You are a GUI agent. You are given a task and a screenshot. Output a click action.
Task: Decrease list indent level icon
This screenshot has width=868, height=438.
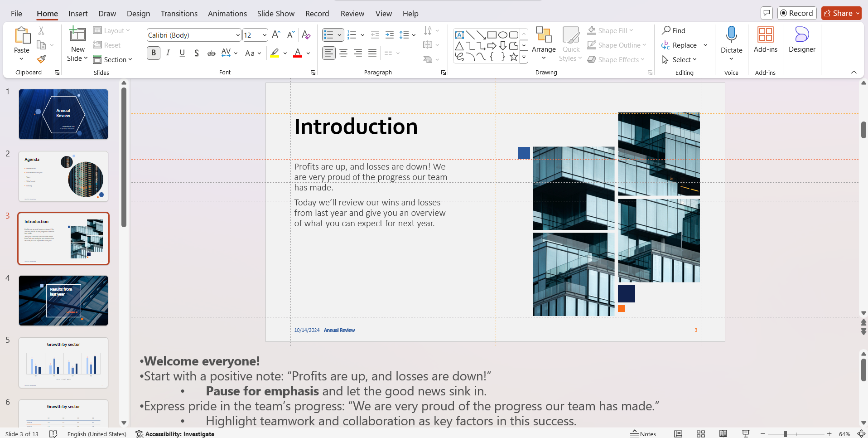tap(375, 35)
